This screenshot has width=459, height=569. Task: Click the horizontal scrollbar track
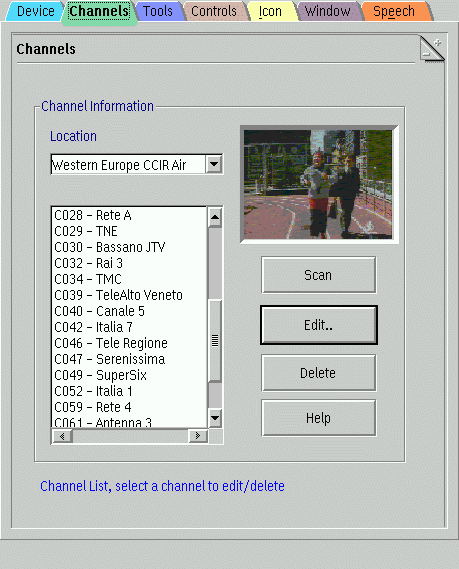[131, 436]
